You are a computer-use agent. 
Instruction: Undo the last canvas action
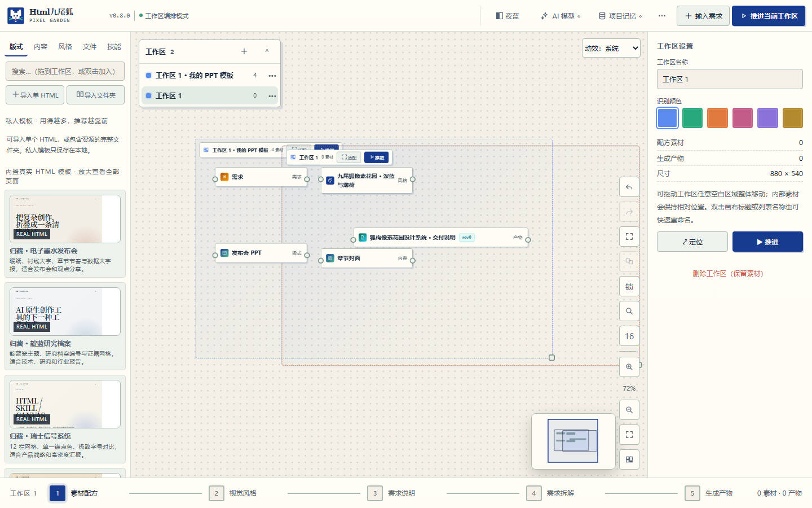tap(629, 187)
